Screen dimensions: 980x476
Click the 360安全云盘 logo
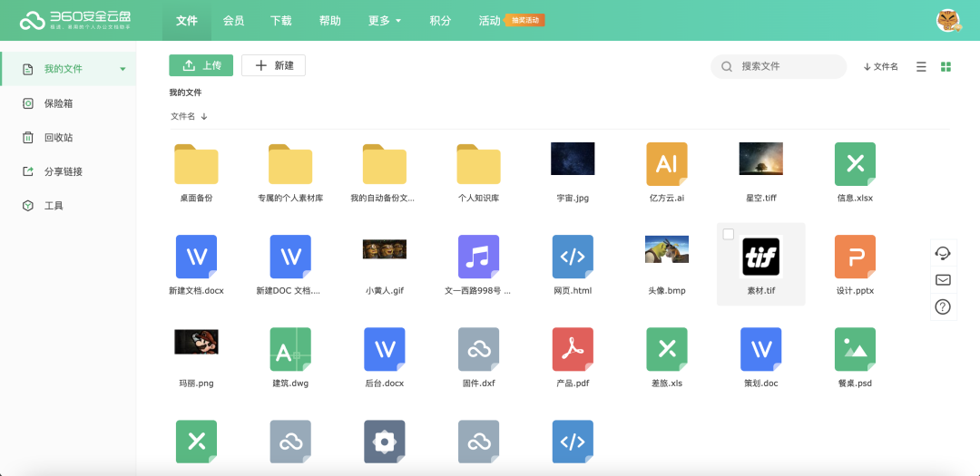click(x=75, y=21)
